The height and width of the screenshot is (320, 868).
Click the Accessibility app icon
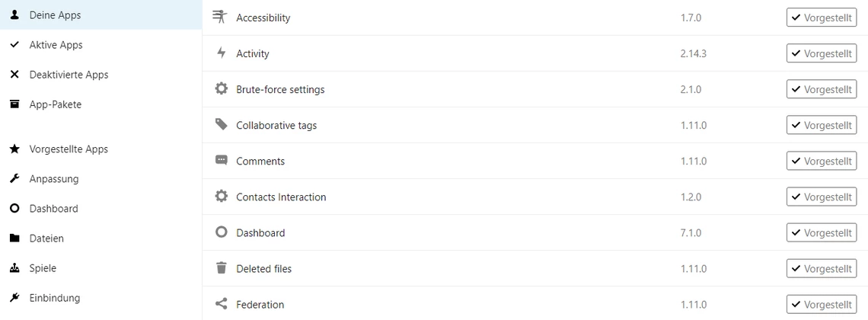[x=221, y=18]
